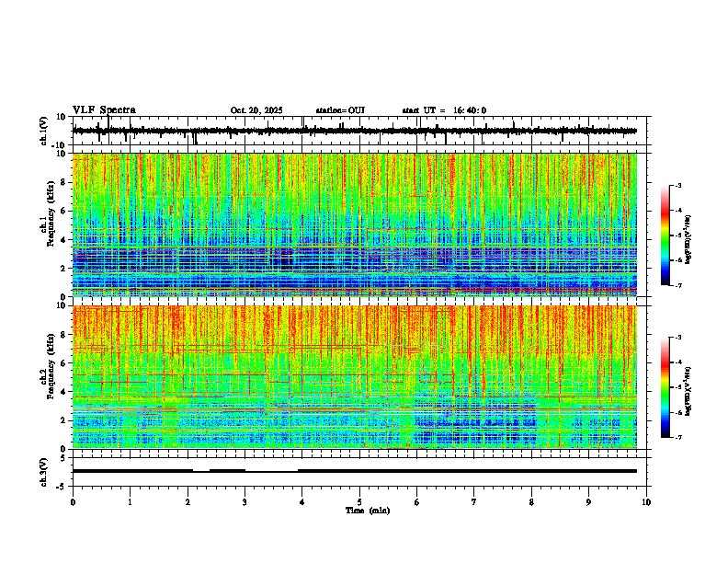Click inside the ch.2 spectrogram plot

[x=354, y=377]
